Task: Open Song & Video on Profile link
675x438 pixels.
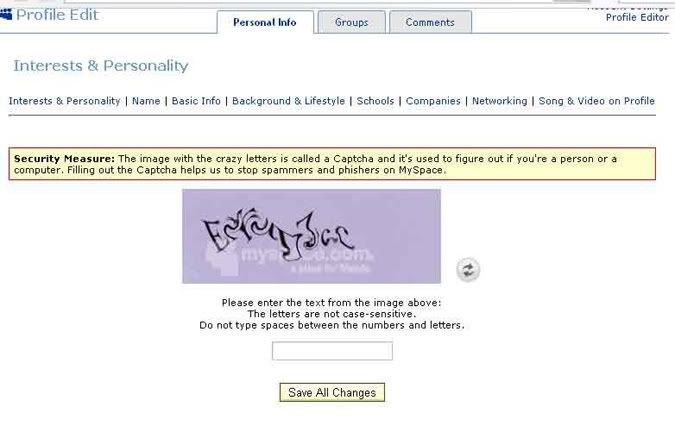Action: click(597, 101)
